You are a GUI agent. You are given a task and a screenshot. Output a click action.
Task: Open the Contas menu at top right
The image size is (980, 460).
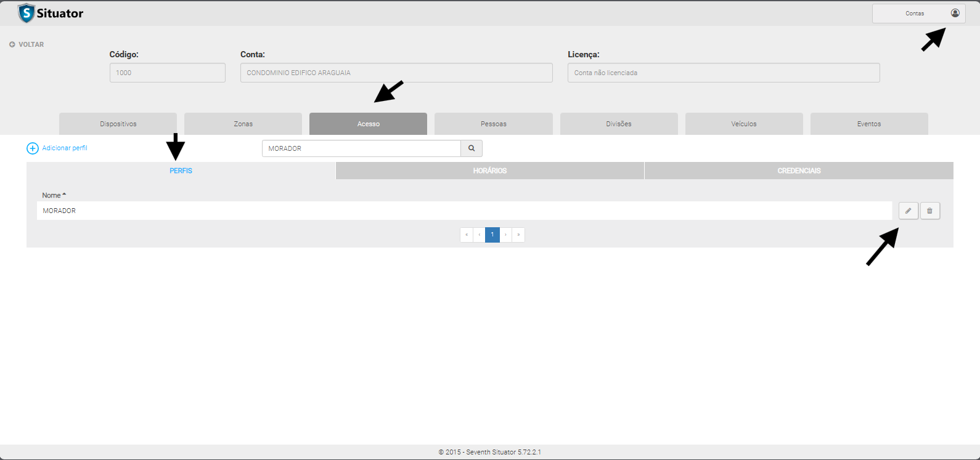(x=915, y=14)
